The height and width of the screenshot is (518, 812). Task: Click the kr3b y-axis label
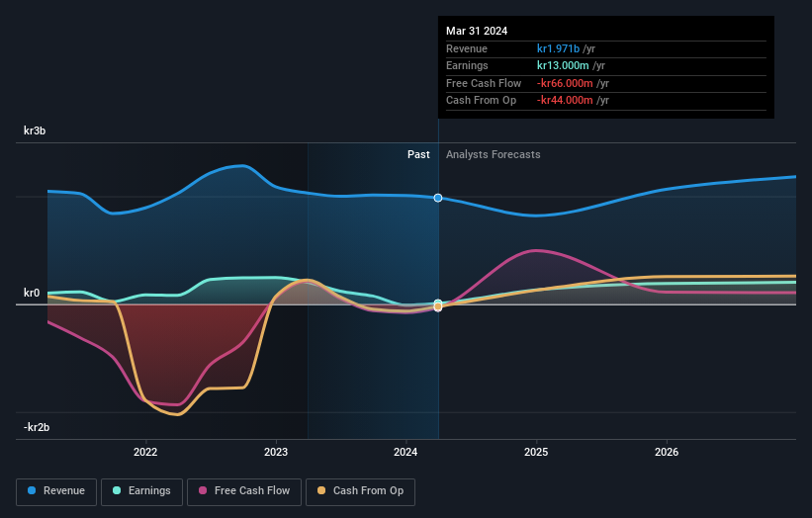tap(35, 130)
